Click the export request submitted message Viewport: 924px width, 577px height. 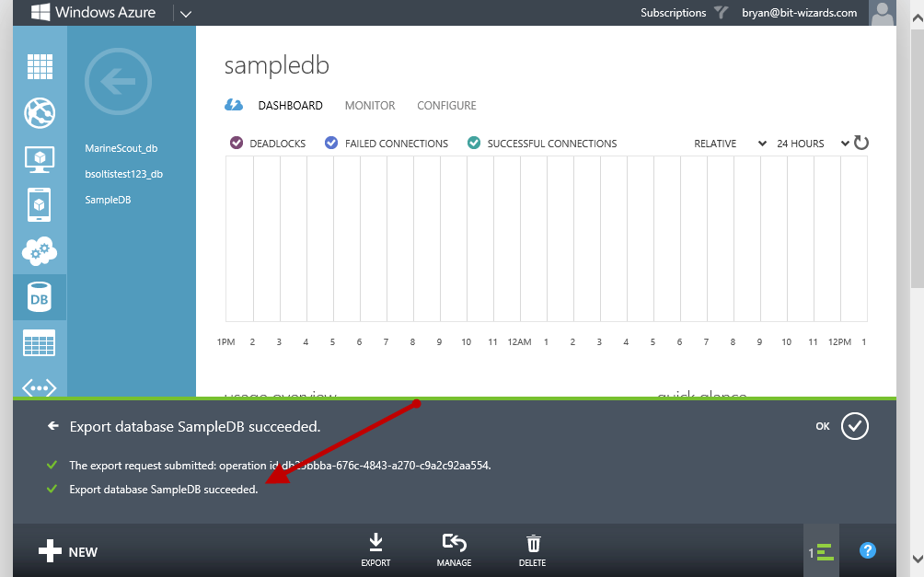point(280,465)
